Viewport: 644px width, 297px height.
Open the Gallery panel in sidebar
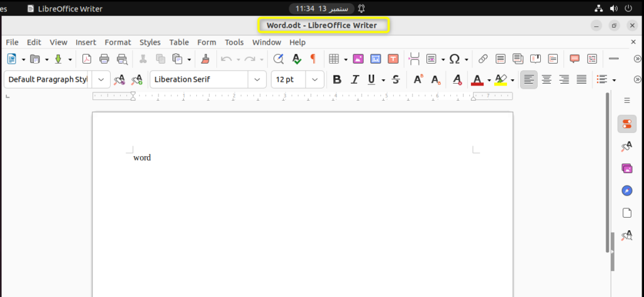click(626, 168)
